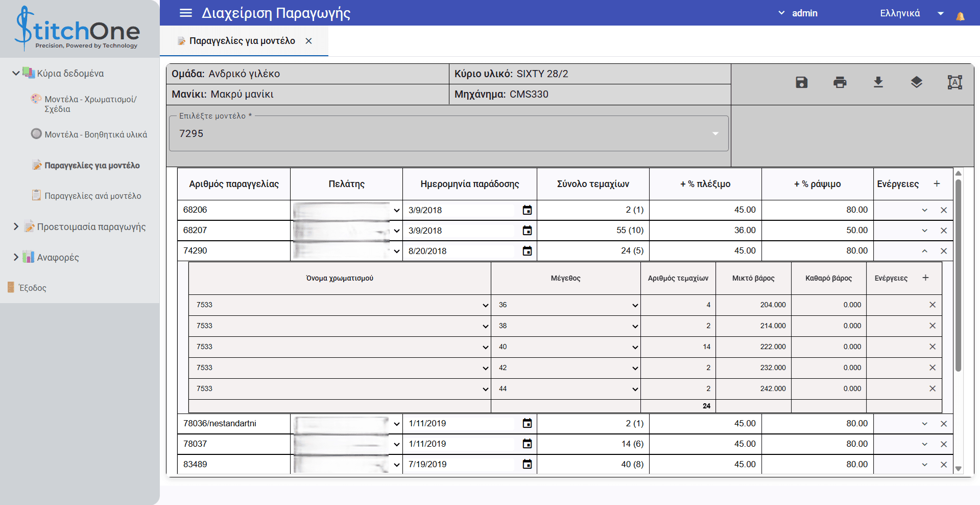The image size is (980, 505).
Task: Click the order number field 78036/nestandartni
Action: (x=234, y=424)
